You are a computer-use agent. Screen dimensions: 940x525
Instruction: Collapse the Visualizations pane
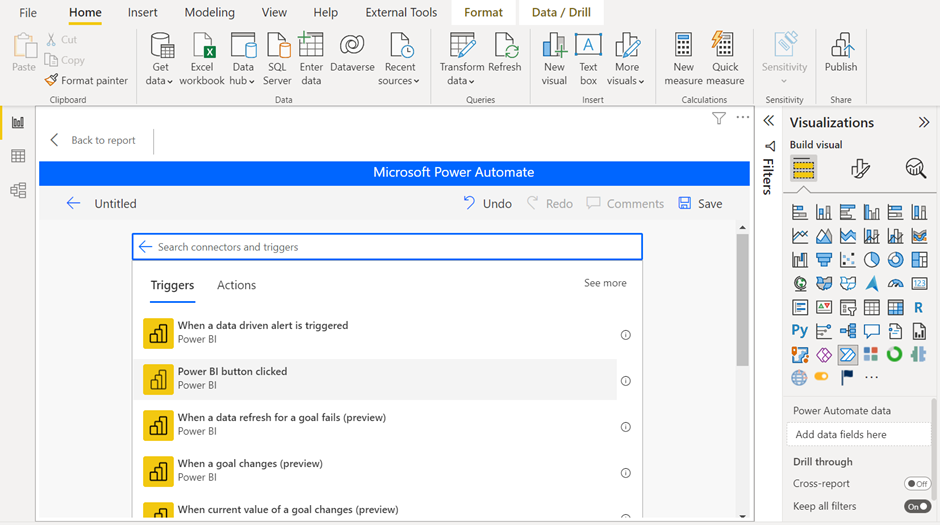pyautogui.click(x=924, y=122)
